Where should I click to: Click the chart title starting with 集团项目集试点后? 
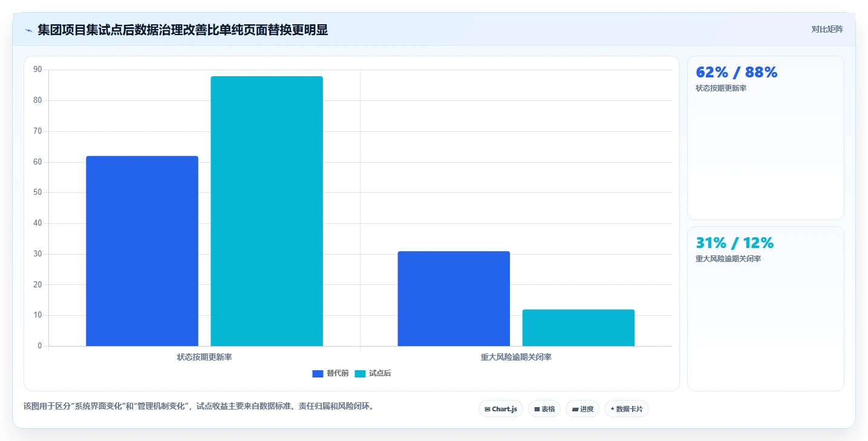(183, 30)
